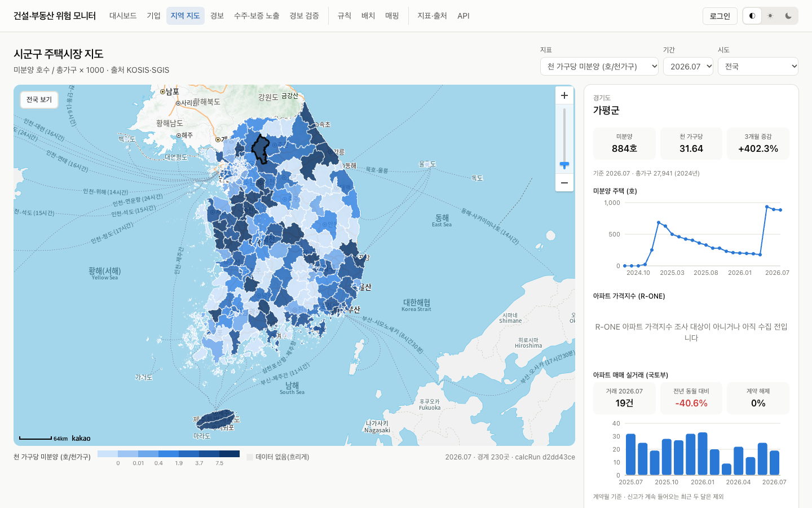The height and width of the screenshot is (508, 812).
Task: Click the map zoom slider handle
Action: click(564, 165)
